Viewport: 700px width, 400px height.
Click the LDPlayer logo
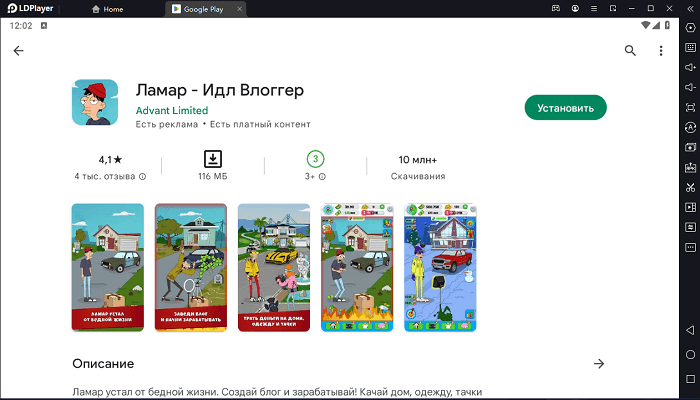pyautogui.click(x=30, y=8)
